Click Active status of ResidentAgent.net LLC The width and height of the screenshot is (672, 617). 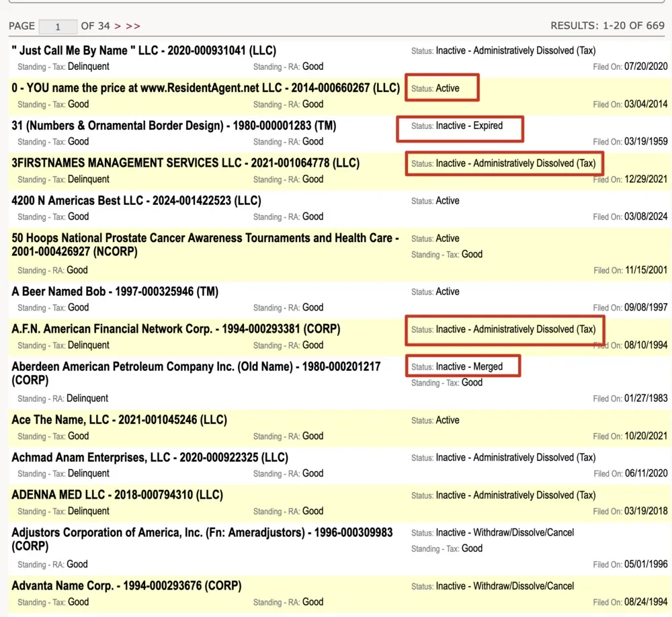[x=448, y=88]
